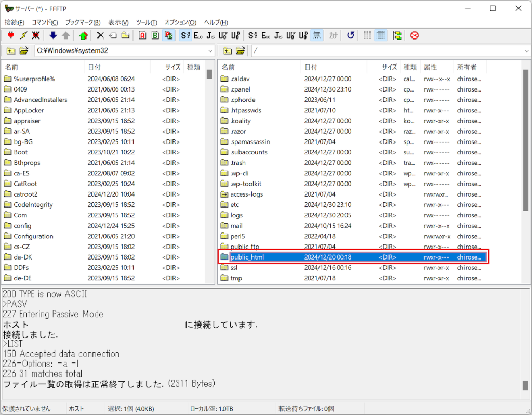Select Binary transfer mode icon

coord(155,35)
